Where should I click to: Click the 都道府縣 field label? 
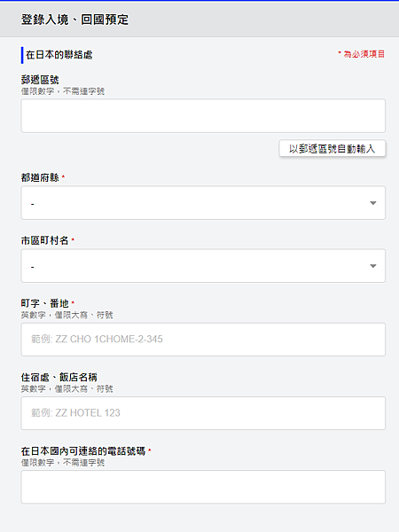coord(40,177)
